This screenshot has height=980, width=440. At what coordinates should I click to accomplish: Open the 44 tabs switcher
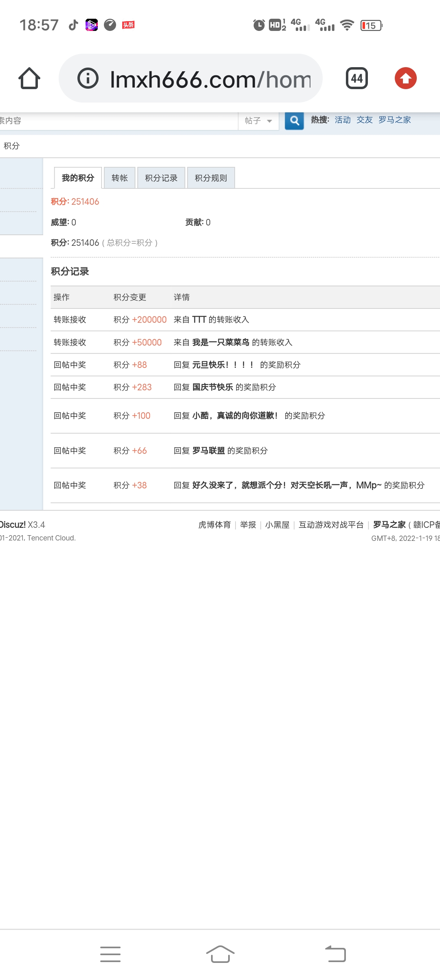(x=357, y=78)
